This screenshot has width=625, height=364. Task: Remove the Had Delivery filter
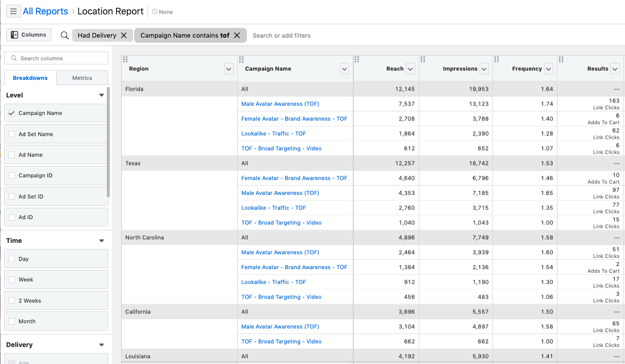pyautogui.click(x=124, y=35)
